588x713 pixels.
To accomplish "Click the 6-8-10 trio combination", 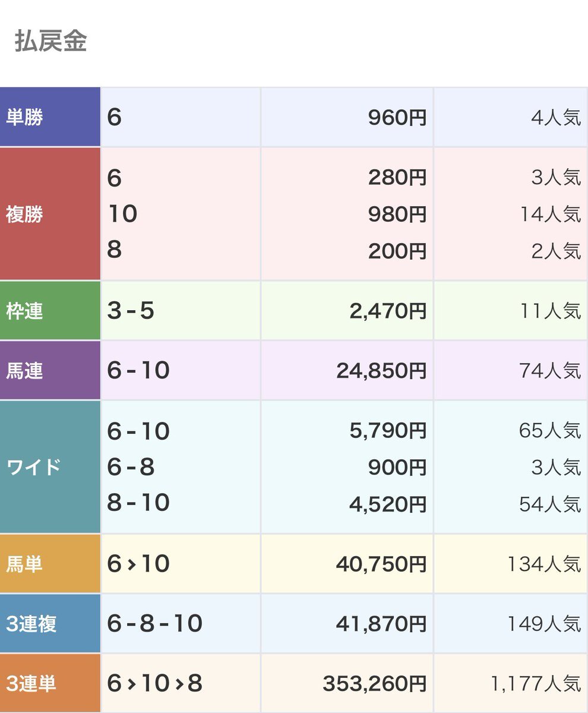I will click(155, 623).
